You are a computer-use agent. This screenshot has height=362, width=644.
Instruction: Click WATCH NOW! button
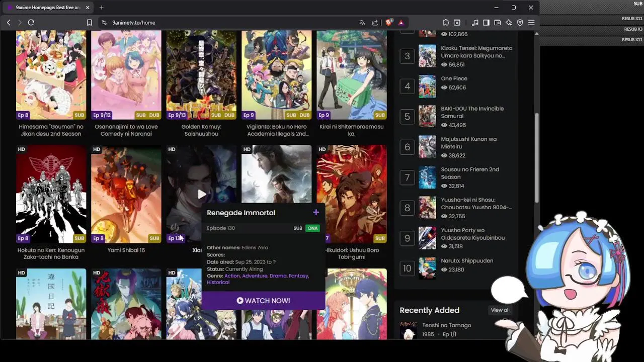click(x=263, y=301)
